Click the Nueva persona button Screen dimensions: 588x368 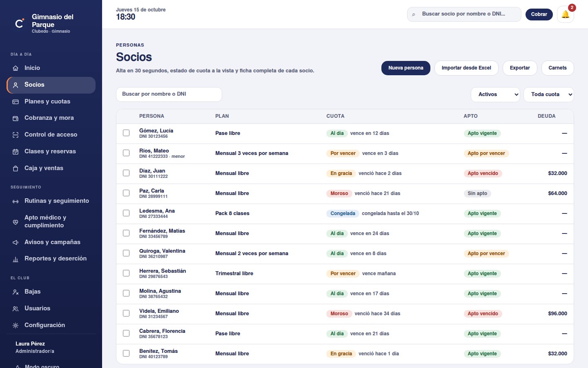click(406, 68)
